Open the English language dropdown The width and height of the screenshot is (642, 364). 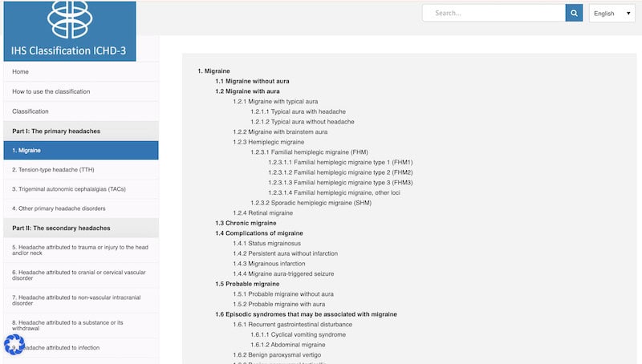(x=613, y=13)
